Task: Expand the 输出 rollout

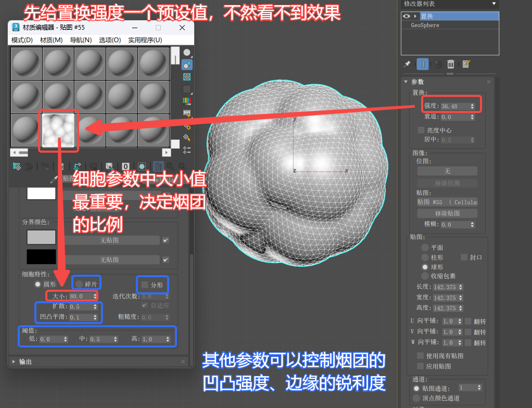Action: pyautogui.click(x=13, y=361)
